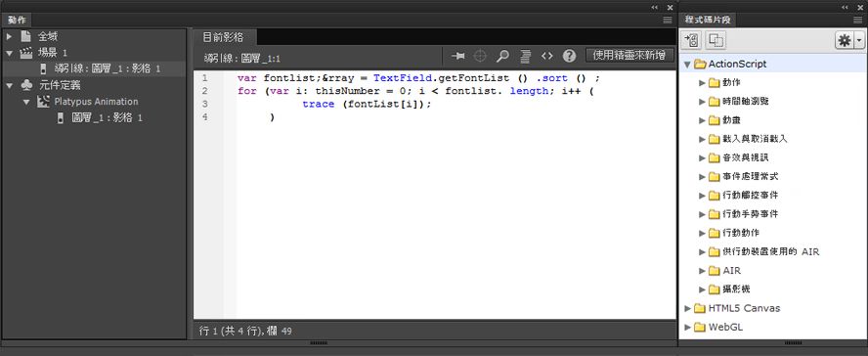Click the 使用精靈來新增 button
868x356 pixels.
[x=629, y=56]
